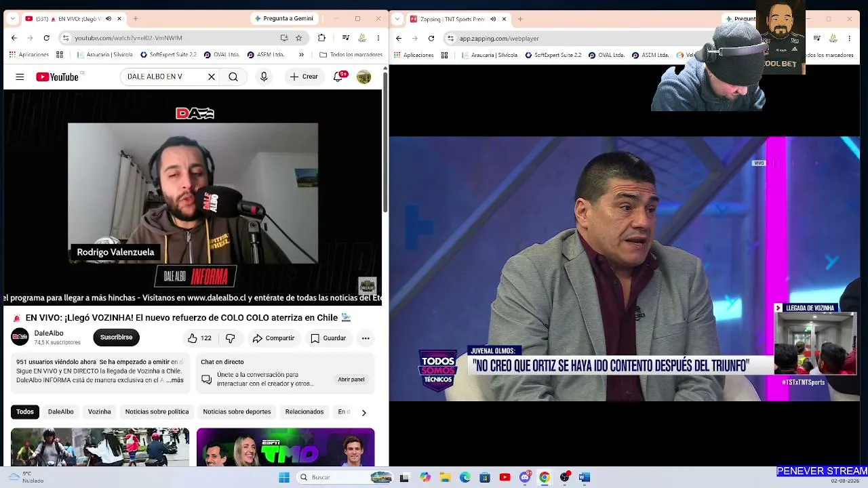868x488 pixels.
Task: Show more filter chips with the right arrow
Action: click(363, 412)
